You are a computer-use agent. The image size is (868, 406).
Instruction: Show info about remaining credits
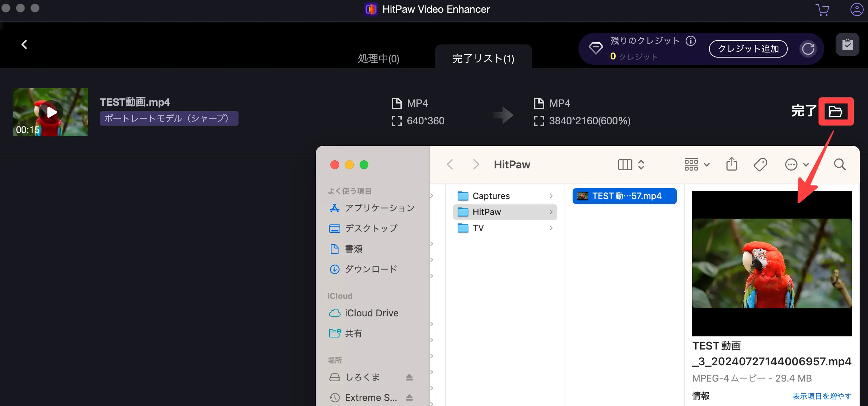(691, 40)
